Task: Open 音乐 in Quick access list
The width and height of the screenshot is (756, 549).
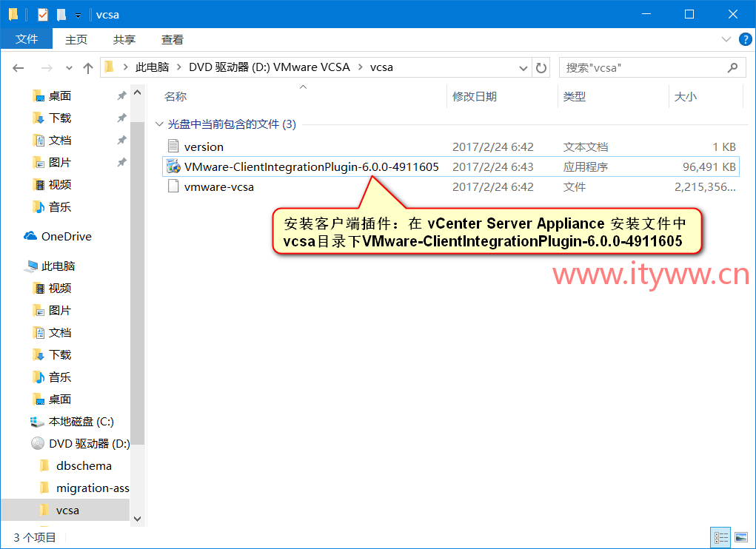Action: point(60,207)
